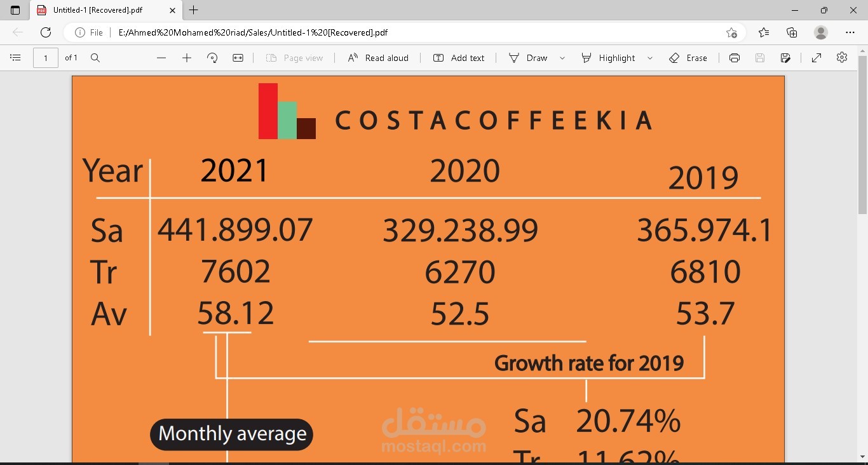868x465 pixels.
Task: Open the Favorites list
Action: click(764, 32)
